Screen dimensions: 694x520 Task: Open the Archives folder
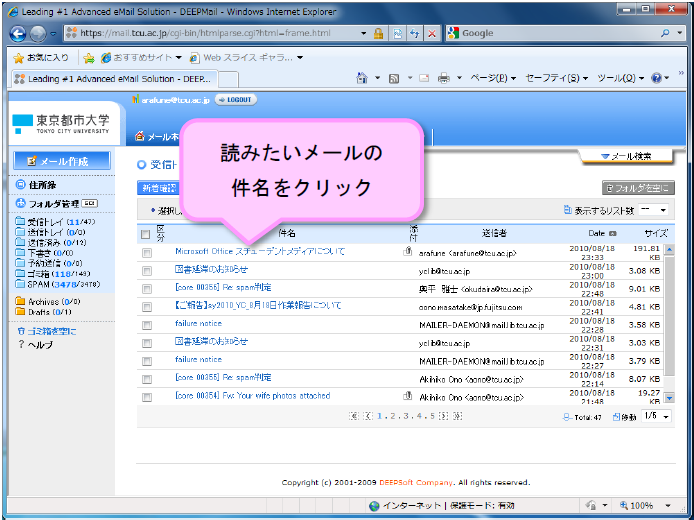click(x=43, y=301)
